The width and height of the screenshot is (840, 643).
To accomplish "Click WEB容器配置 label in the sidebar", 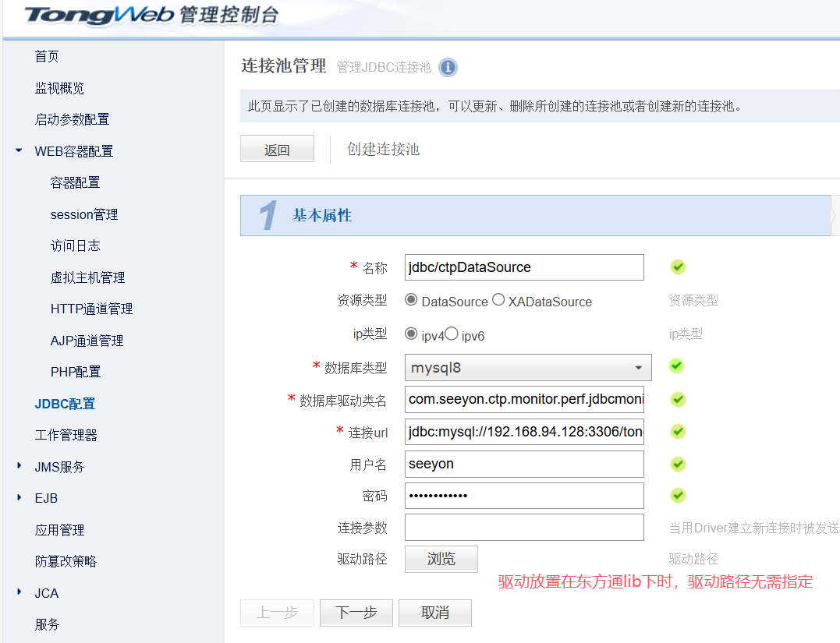I will point(74,151).
